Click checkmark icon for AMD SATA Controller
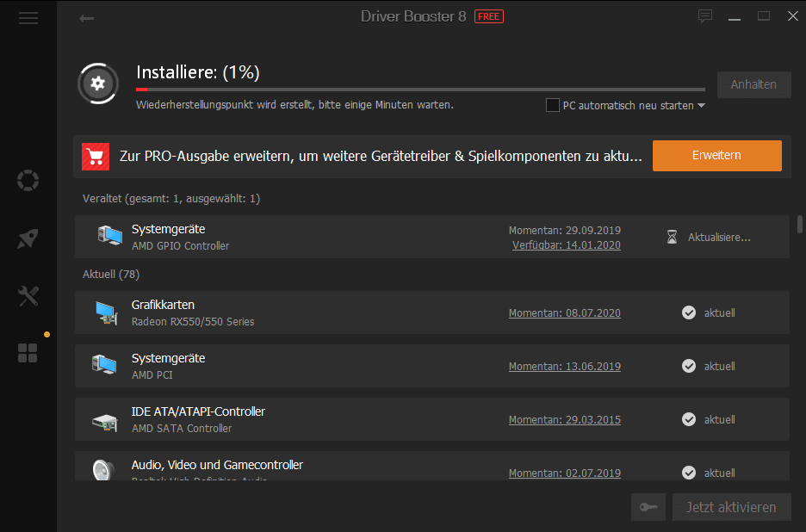Image resolution: width=806 pixels, height=532 pixels. pyautogui.click(x=689, y=419)
